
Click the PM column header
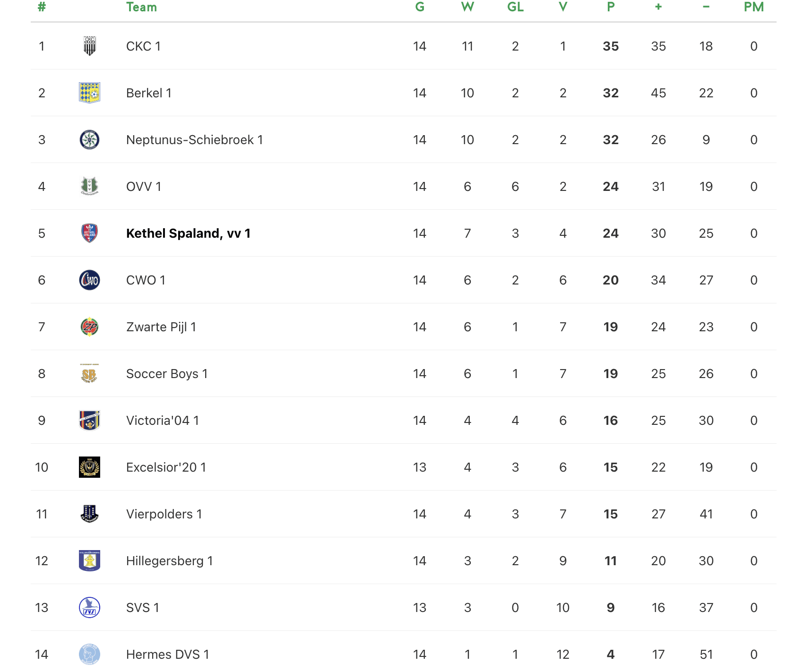[x=753, y=7]
